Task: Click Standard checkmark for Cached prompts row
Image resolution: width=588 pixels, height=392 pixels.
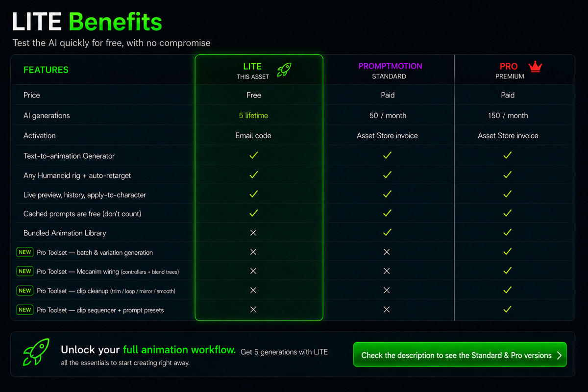Action: (387, 213)
